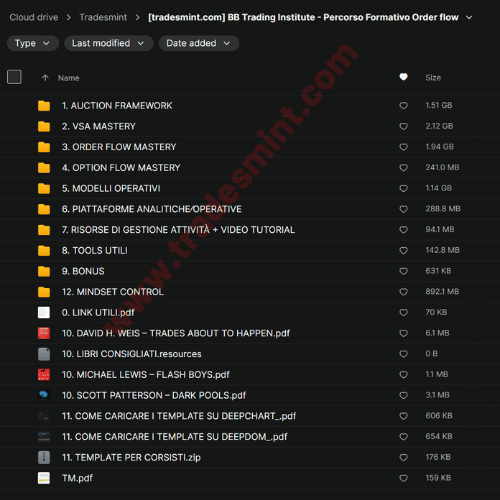Select file 10. LIBRI CONSIGLIATI.resources
Screen dimensions: 500x500
(x=250, y=354)
